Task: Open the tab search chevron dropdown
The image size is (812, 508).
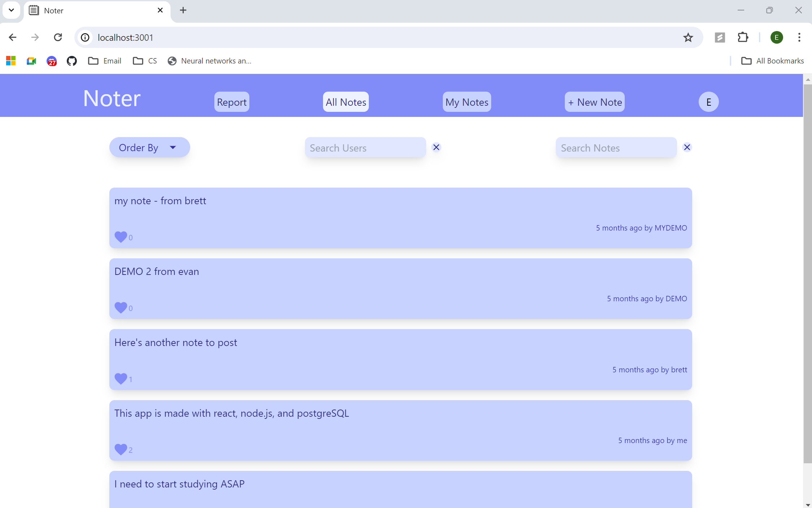Action: tap(11, 10)
